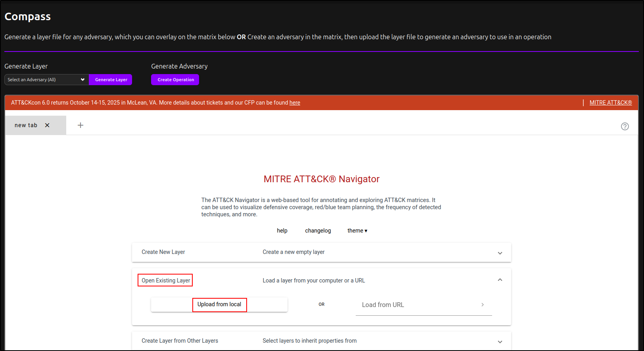View the changelog link
644x351 pixels.
point(318,231)
